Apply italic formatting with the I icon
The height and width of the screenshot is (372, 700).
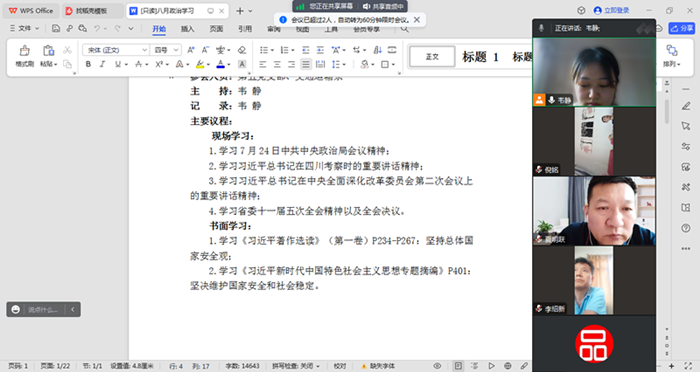pos(103,64)
